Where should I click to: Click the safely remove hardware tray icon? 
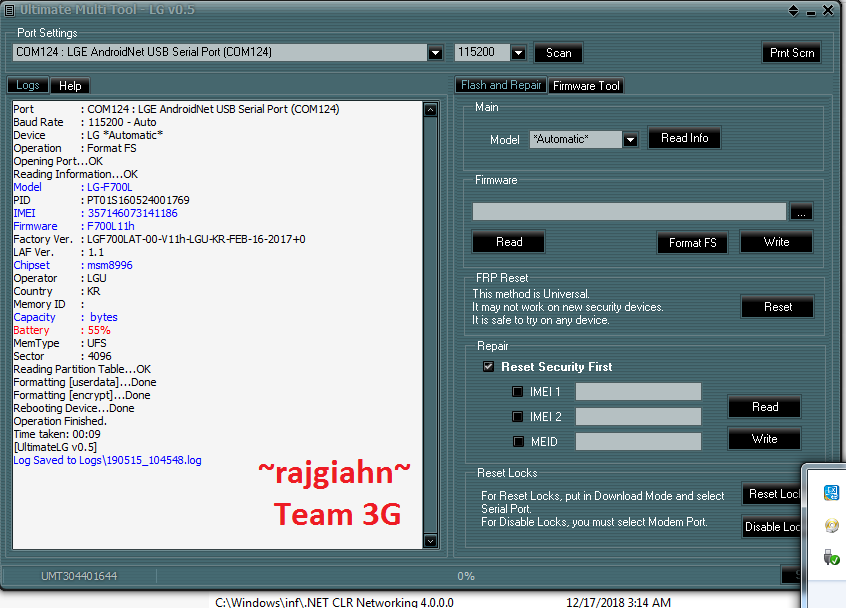point(831,557)
